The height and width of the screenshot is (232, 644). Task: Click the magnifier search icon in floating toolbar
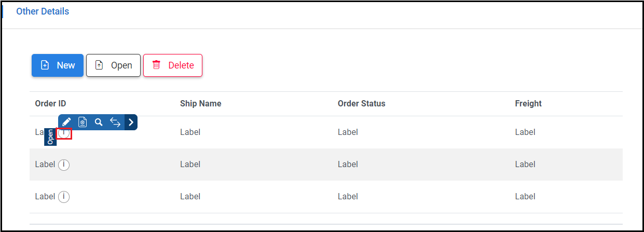click(x=99, y=122)
